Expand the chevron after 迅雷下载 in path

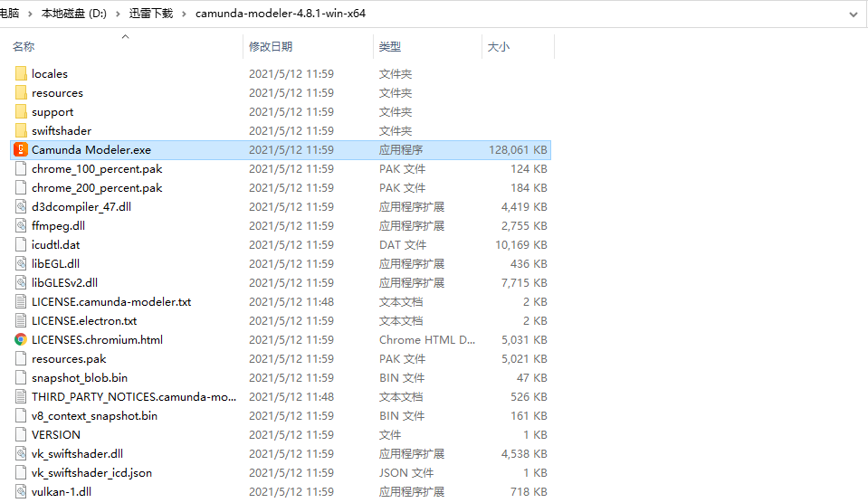184,14
